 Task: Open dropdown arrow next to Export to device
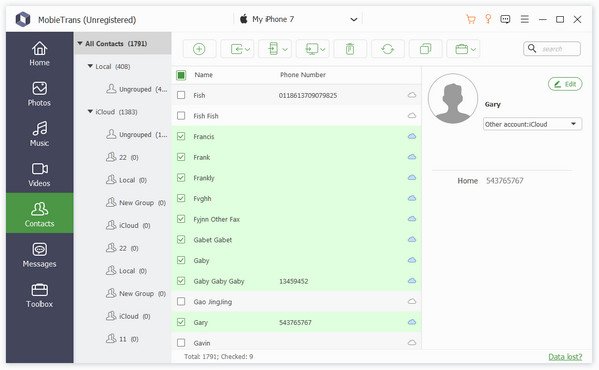tap(285, 49)
